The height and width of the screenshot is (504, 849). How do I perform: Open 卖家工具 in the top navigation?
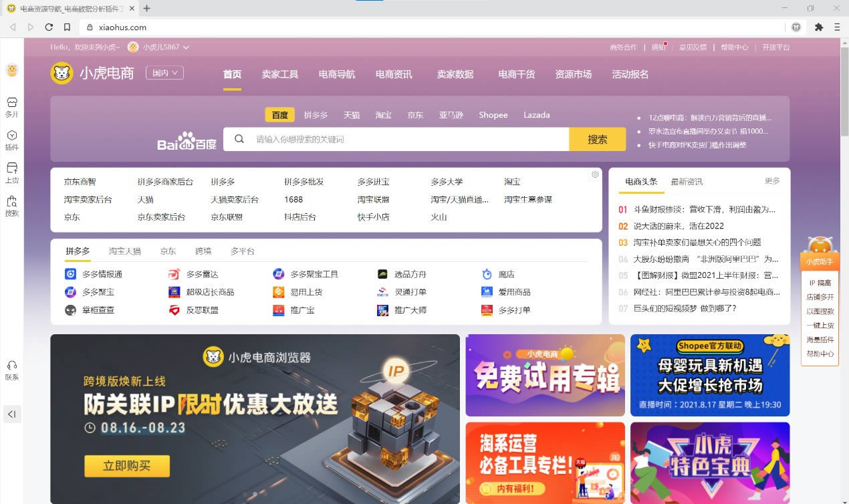coord(279,74)
